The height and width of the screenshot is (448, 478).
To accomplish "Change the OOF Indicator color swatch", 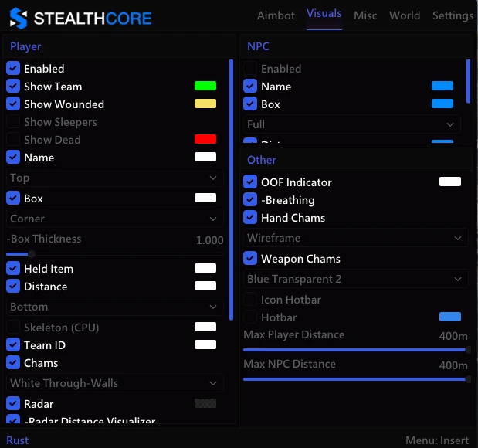I will [x=450, y=182].
